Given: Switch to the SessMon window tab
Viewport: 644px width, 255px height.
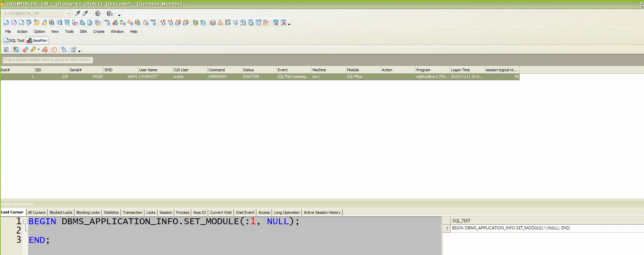Looking at the screenshot, I should 37,40.
